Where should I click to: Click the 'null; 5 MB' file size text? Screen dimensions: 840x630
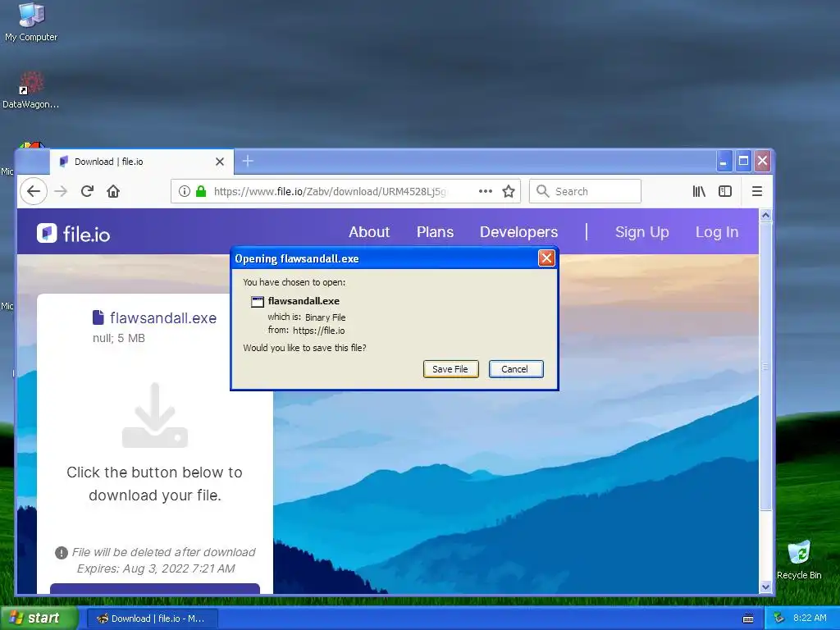tap(118, 338)
